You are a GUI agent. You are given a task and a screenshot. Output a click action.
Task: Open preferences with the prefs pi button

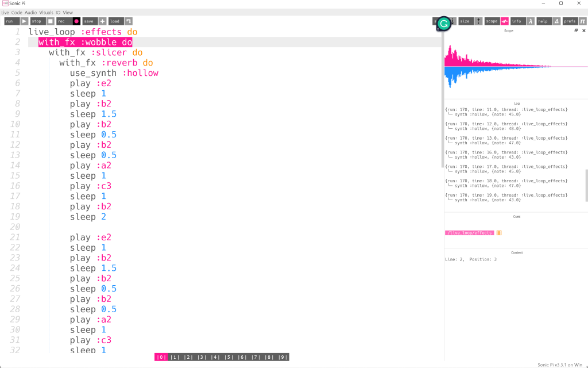click(x=574, y=21)
